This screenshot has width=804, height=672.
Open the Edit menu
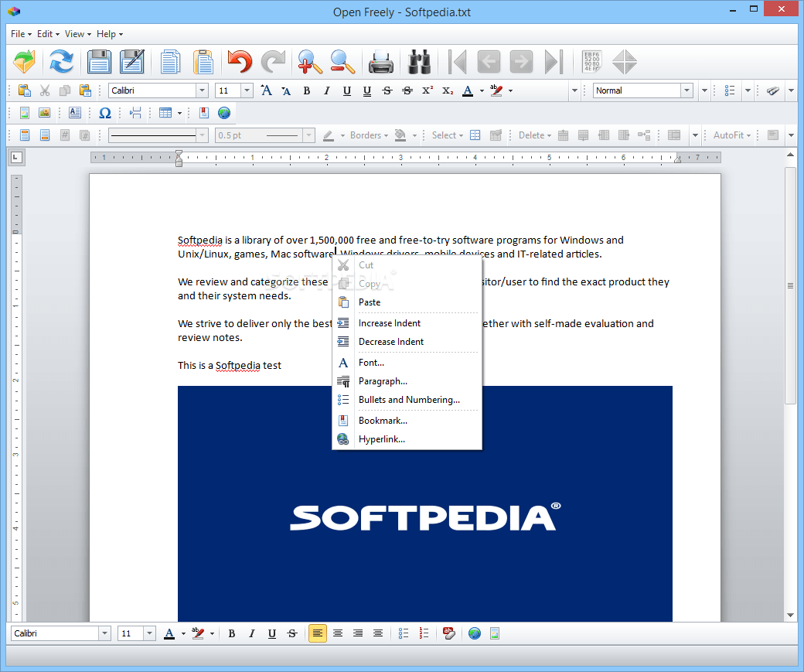48,34
